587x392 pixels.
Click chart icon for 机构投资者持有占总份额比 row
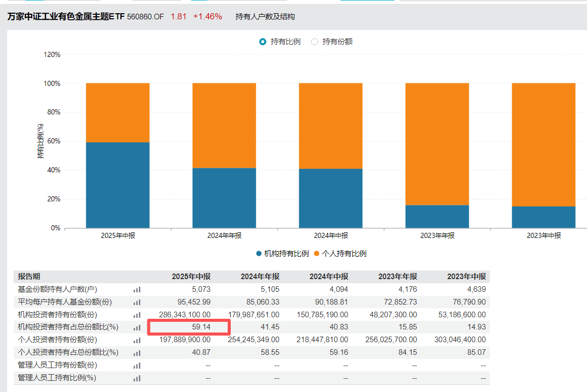[137, 327]
